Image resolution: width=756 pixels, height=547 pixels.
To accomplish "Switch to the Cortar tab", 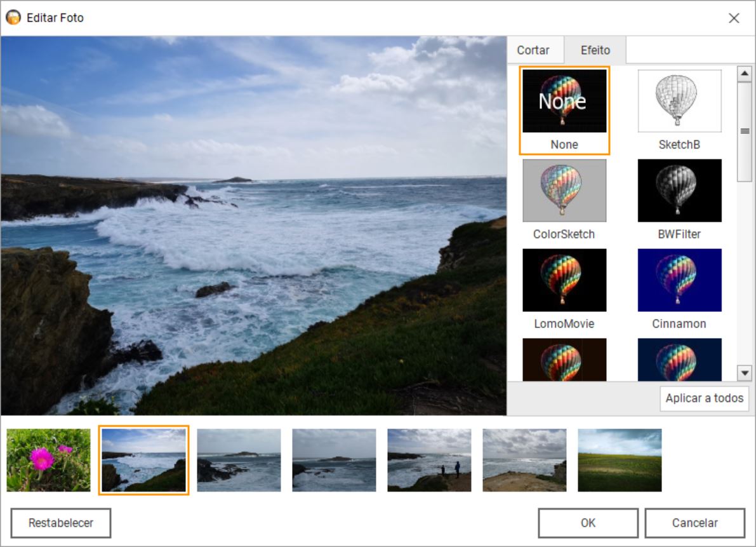I will pos(533,50).
